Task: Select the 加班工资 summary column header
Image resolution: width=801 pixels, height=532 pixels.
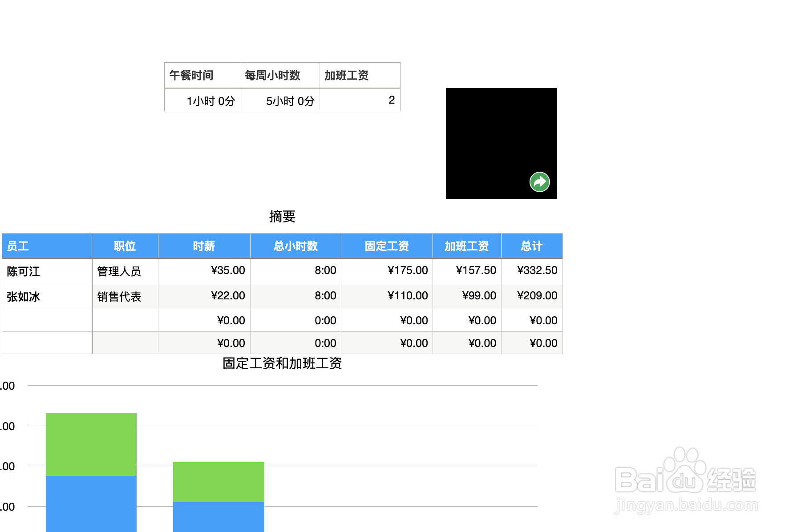Action: 466,246
